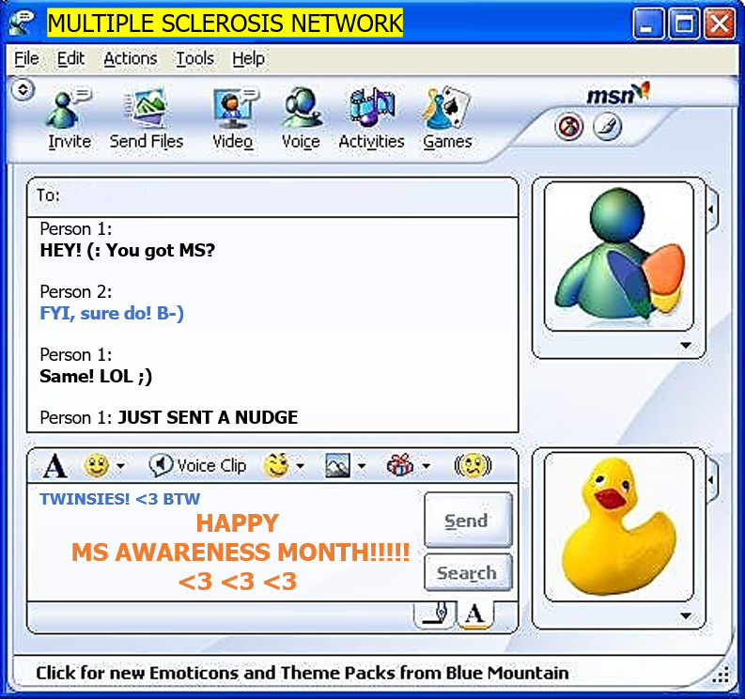
Task: Click the Search button
Action: pyautogui.click(x=468, y=572)
